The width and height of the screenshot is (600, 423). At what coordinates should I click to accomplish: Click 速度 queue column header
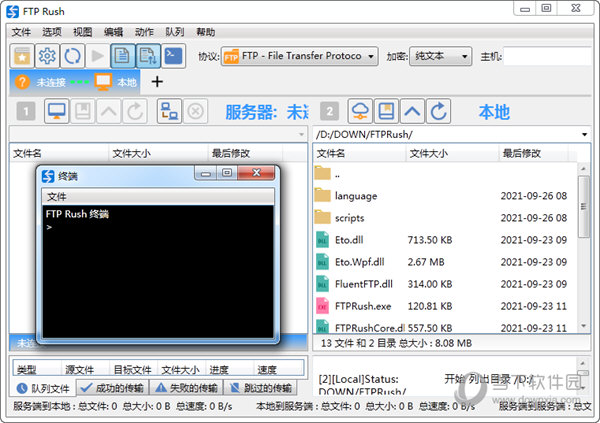pyautogui.click(x=278, y=369)
